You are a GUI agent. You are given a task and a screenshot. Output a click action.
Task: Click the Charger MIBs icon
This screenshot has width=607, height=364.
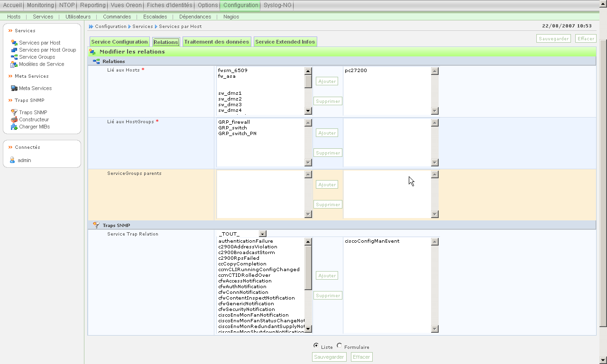[14, 127]
